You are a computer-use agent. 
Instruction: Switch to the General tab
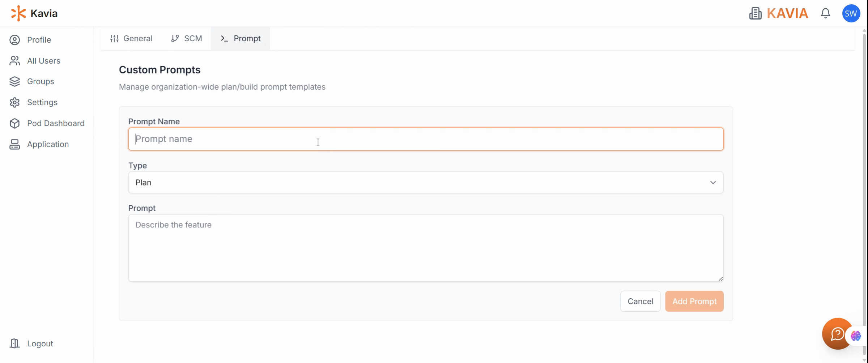131,38
